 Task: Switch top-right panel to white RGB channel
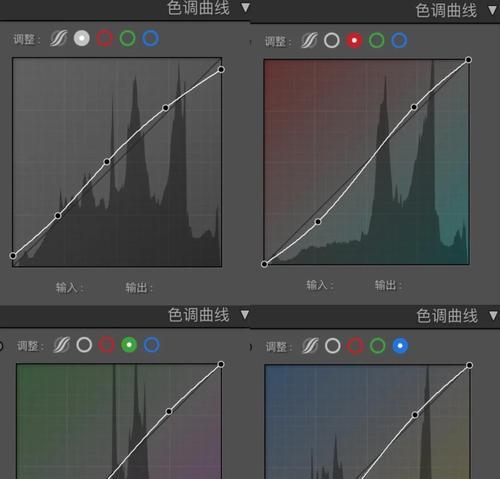click(332, 41)
